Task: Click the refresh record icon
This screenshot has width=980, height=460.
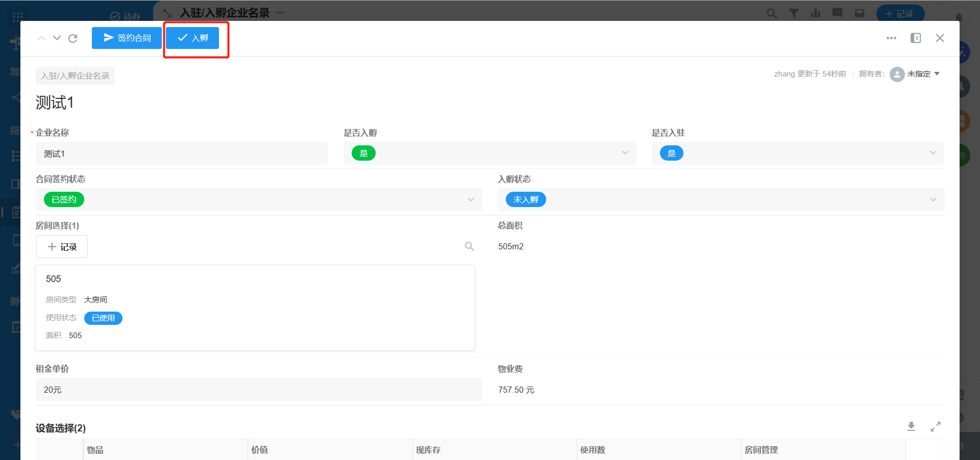Action: pos(73,38)
